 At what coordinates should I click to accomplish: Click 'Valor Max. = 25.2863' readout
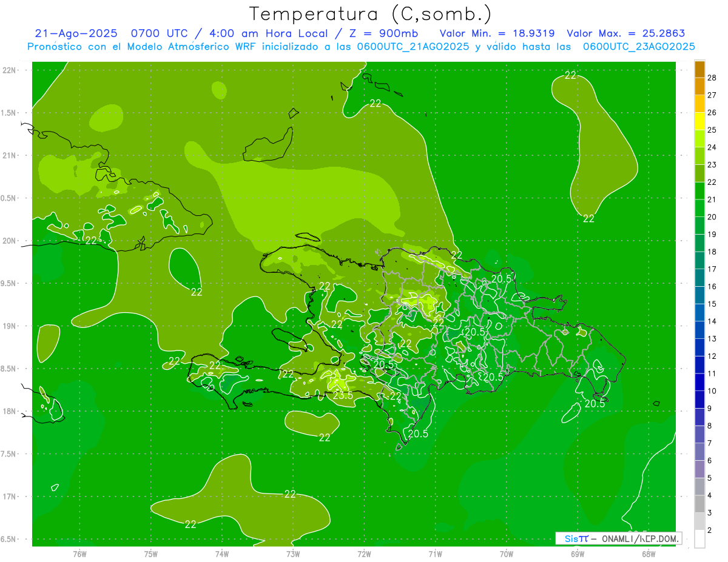[626, 33]
